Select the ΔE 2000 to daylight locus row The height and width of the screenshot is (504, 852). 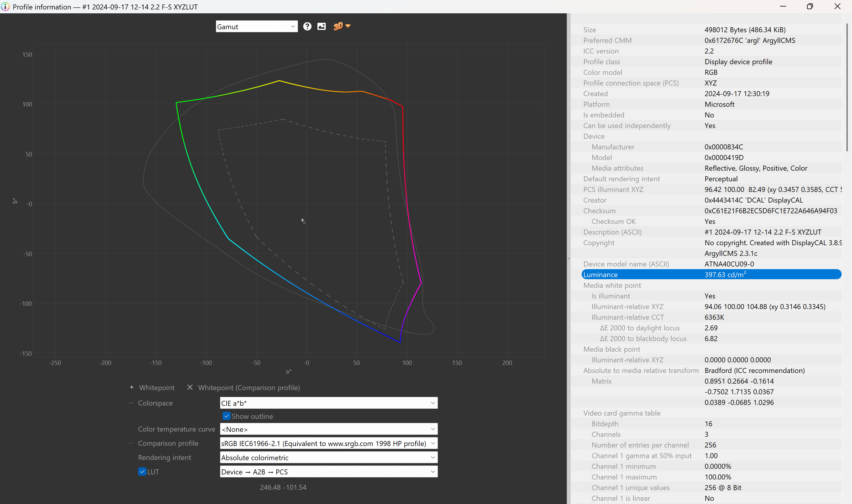click(711, 328)
